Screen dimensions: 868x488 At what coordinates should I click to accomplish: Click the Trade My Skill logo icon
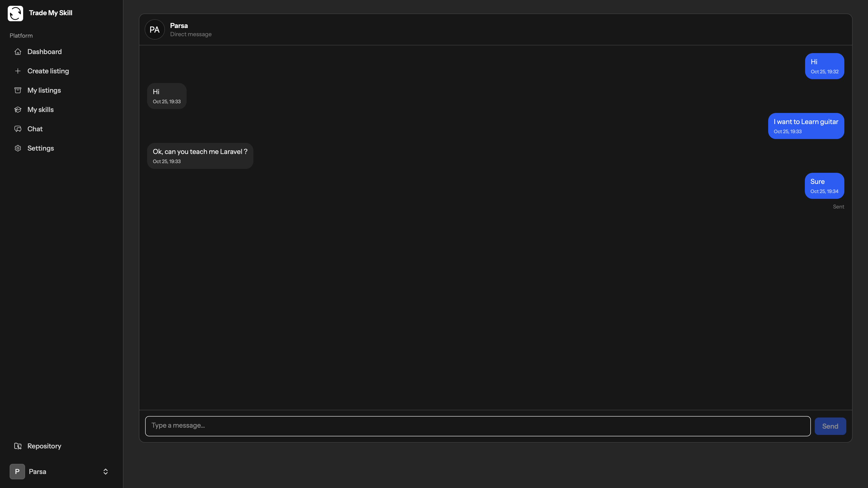15,13
